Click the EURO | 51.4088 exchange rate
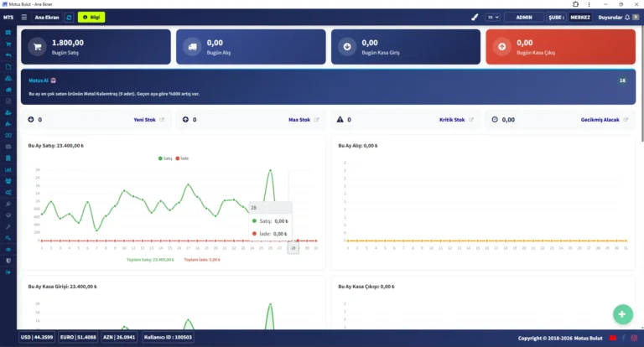This screenshot has width=644, height=347. pos(78,337)
